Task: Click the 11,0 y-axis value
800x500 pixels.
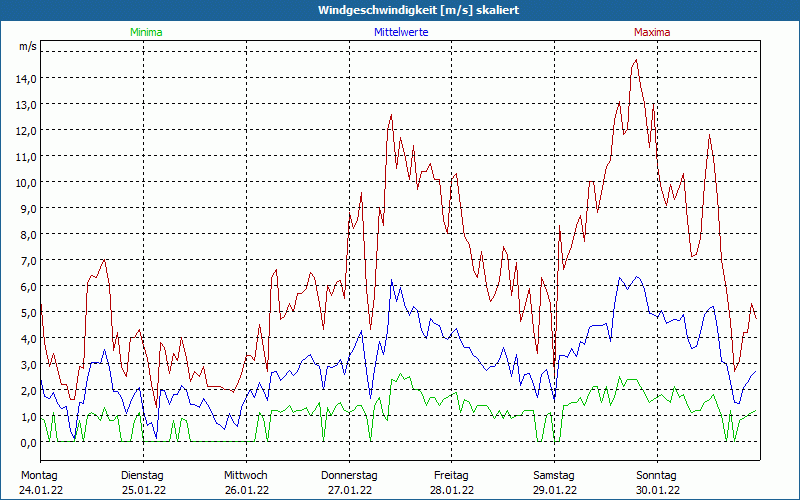Action: [x=26, y=157]
